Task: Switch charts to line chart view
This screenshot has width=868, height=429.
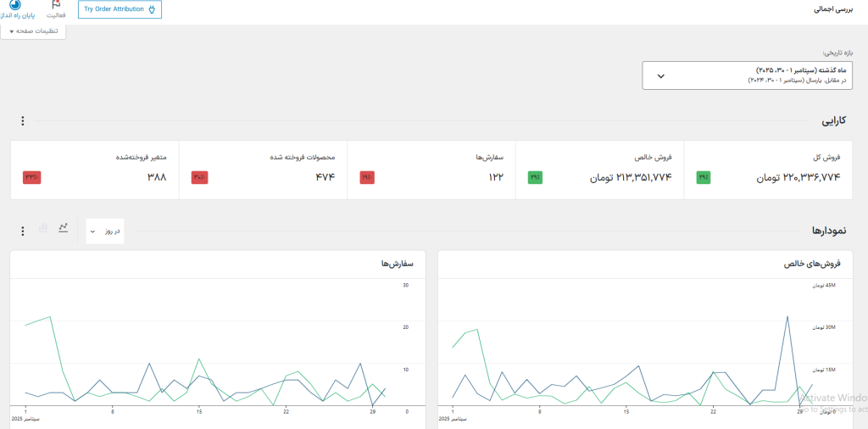Action: [x=64, y=228]
